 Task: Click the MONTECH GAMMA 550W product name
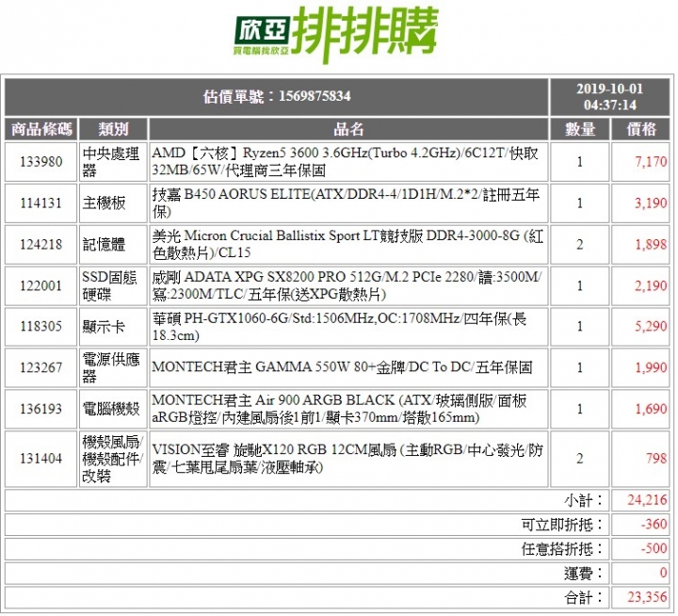click(348, 367)
